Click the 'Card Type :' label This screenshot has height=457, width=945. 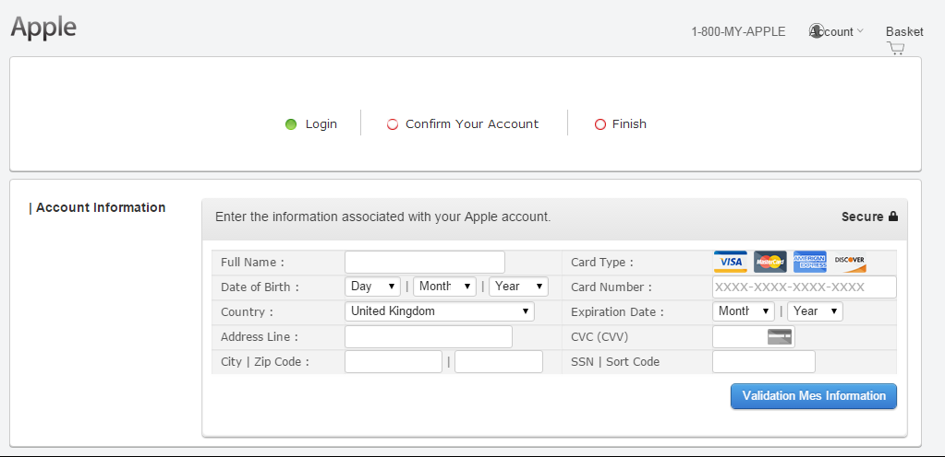tap(602, 262)
